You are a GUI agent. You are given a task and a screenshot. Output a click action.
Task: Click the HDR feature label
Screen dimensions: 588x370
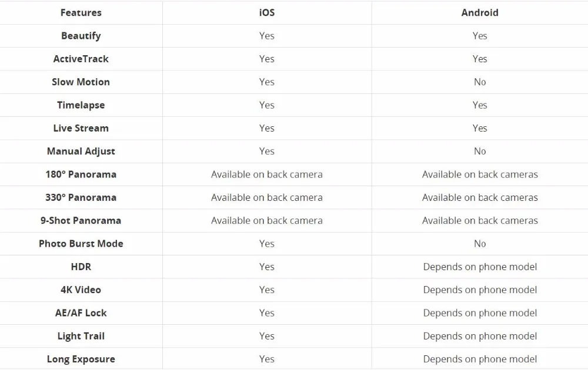(81, 267)
